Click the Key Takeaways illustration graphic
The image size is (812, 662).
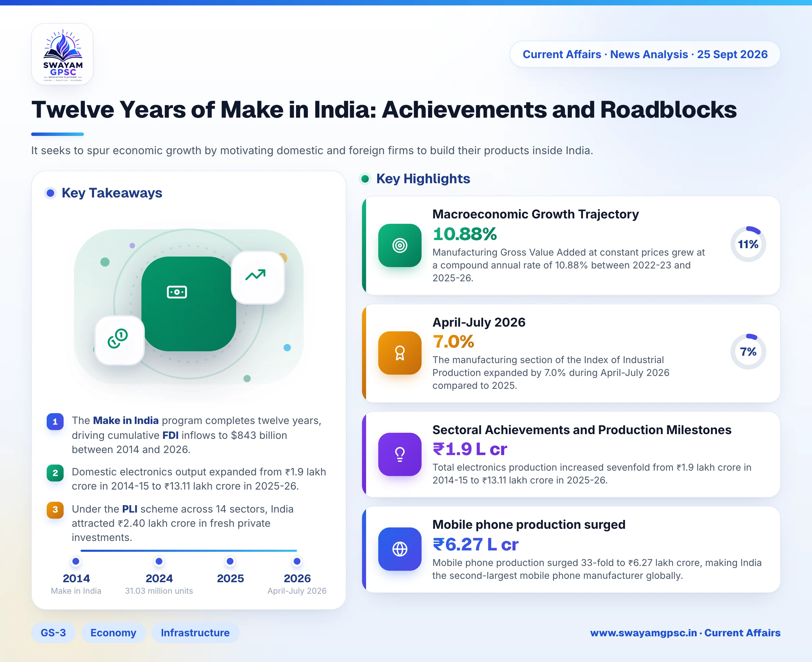(x=188, y=307)
